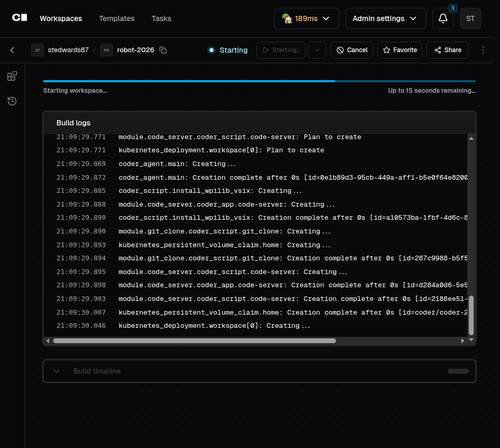The height and width of the screenshot is (448, 500).
Task: Click the Build logs header
Action: coord(259,123)
